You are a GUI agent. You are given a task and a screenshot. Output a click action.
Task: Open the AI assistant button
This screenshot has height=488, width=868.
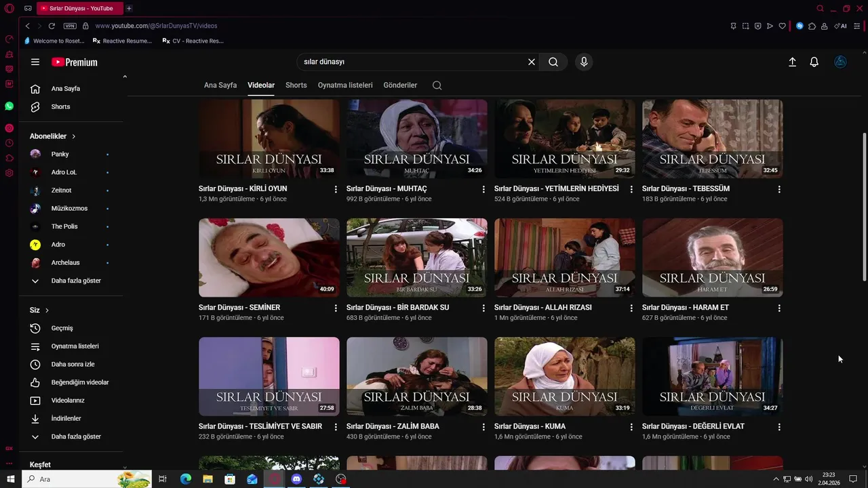pos(841,26)
